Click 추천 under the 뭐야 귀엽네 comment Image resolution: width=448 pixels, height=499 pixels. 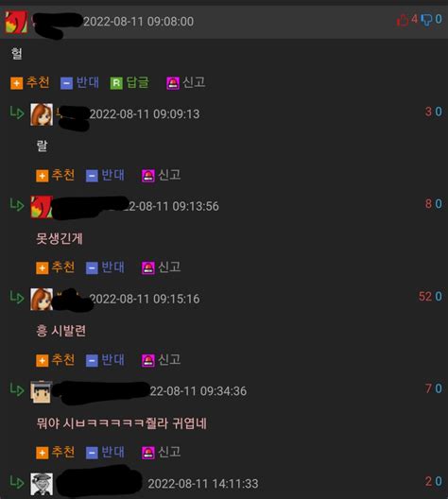pyautogui.click(x=63, y=452)
